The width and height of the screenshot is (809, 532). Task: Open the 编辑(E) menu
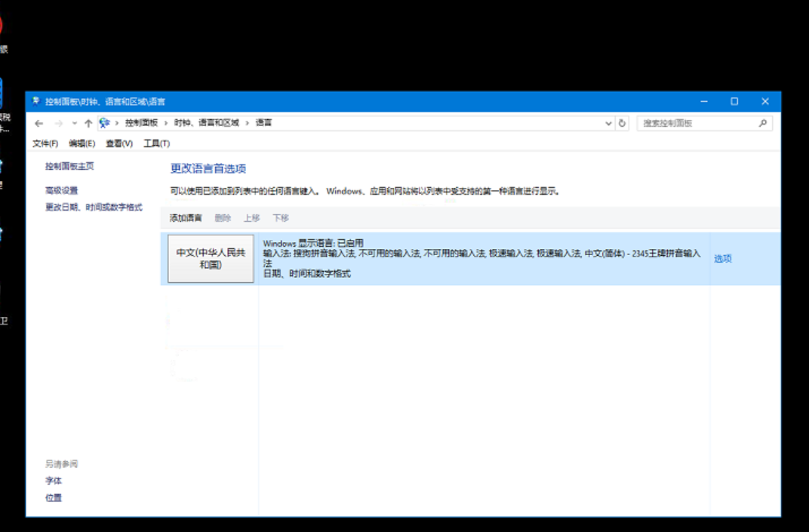tap(82, 143)
